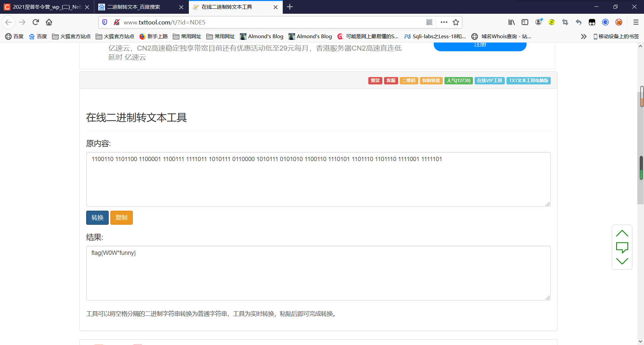Click the tracking protection shield icon

click(105, 22)
